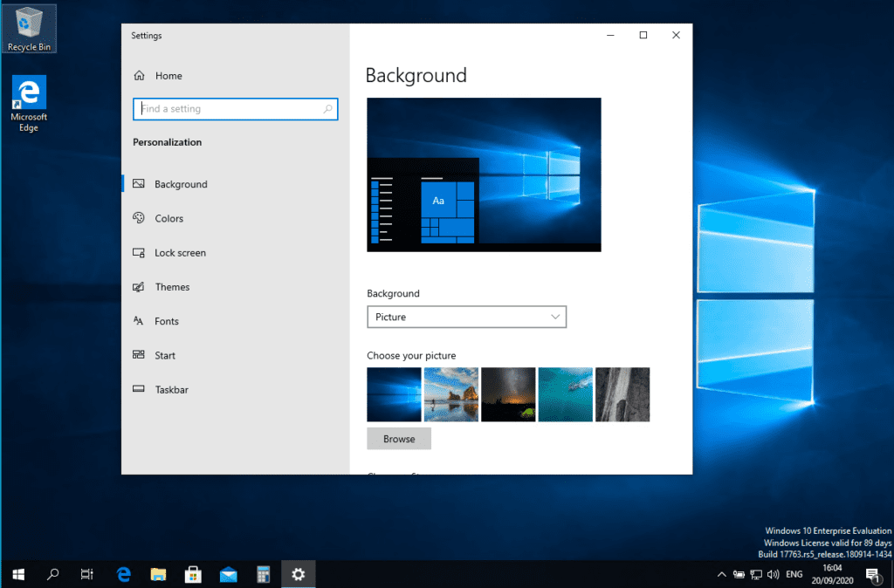Screen dimensions: 894x588
Task: Pick the night sky tent wallpaper thumbnail
Action: point(508,394)
